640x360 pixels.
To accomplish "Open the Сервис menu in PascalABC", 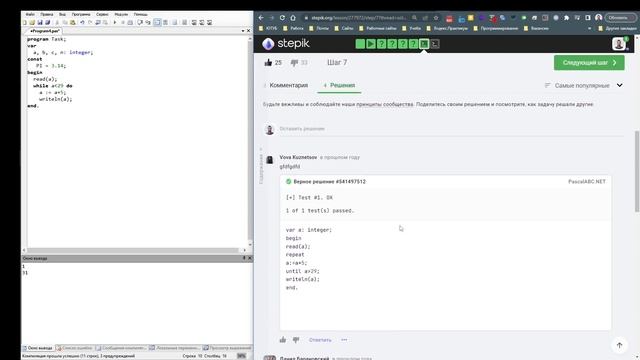I will tap(102, 14).
